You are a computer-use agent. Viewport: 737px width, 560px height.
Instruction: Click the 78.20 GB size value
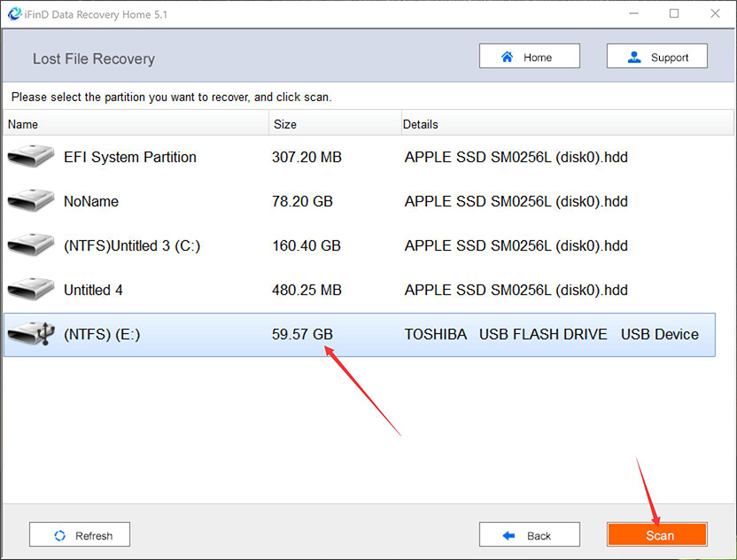coord(302,201)
